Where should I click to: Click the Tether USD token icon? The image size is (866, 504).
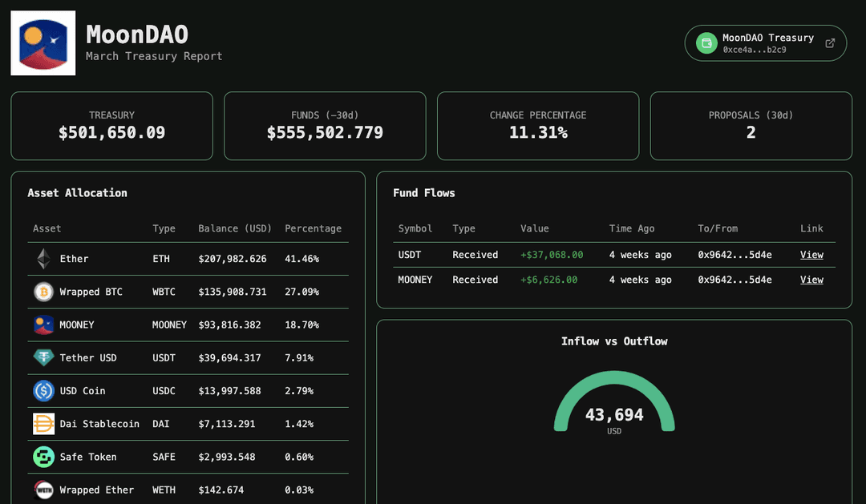pos(43,357)
